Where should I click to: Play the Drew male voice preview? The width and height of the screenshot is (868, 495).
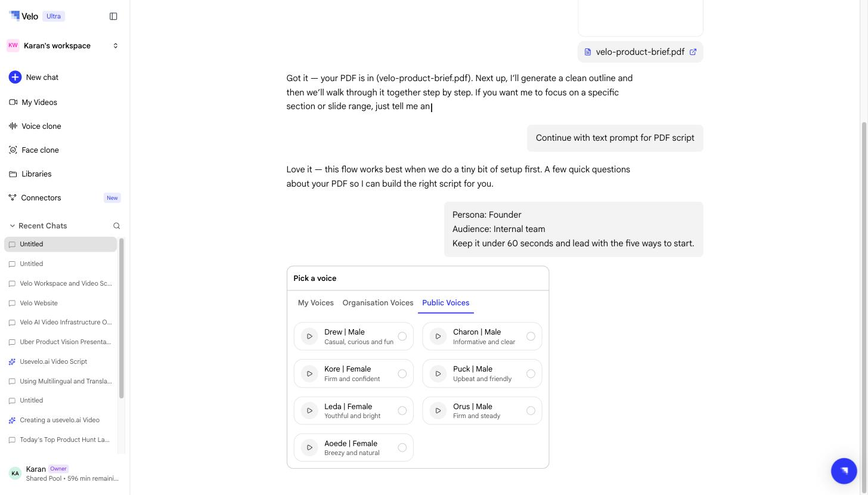click(x=309, y=336)
